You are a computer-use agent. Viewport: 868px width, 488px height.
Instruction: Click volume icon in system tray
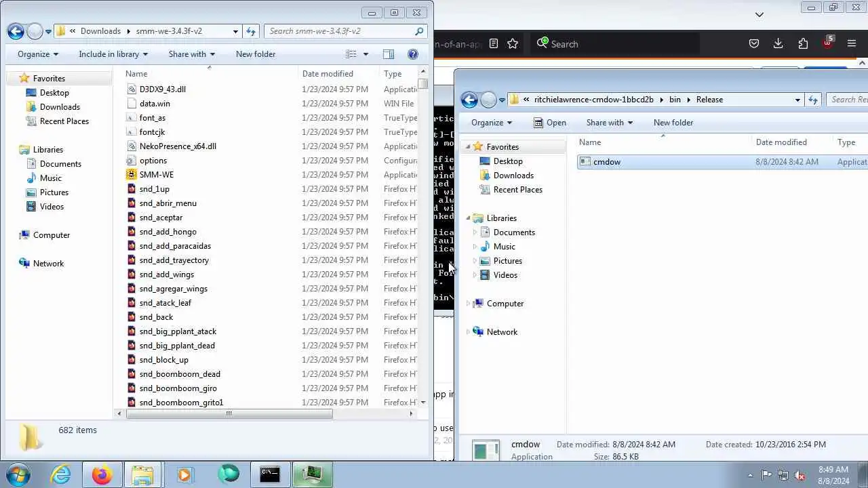[800, 475]
